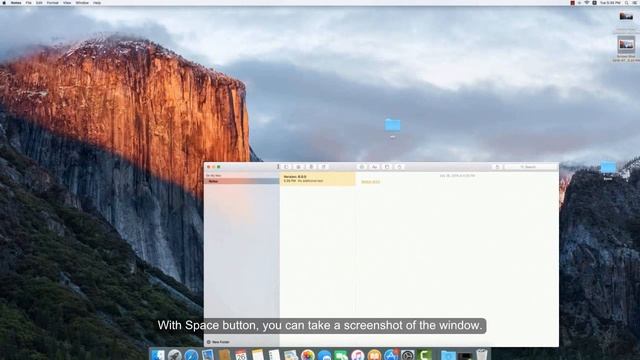This screenshot has width=640, height=360.
Task: Select the second screenshot file on desktop
Action: [626, 44]
